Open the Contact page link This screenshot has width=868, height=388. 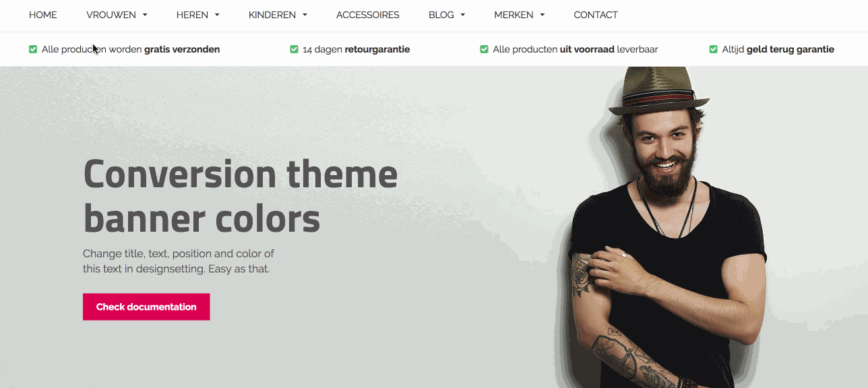596,15
